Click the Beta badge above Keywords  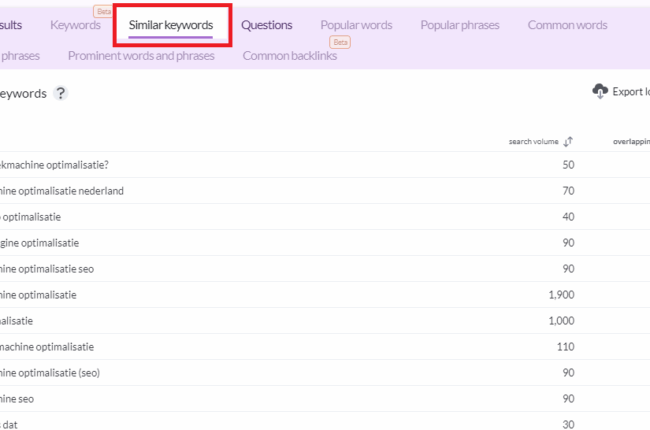pos(103,11)
